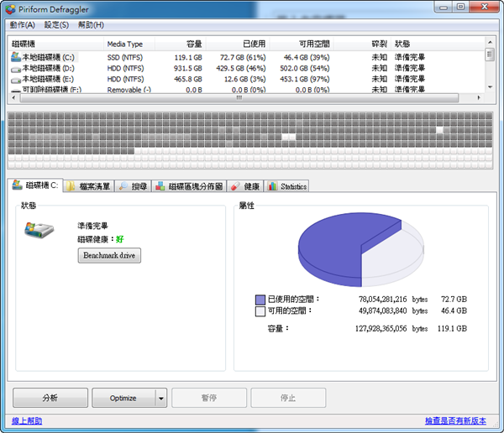504x433 pixels.
Task: Click the Optimize button
Action: click(123, 398)
